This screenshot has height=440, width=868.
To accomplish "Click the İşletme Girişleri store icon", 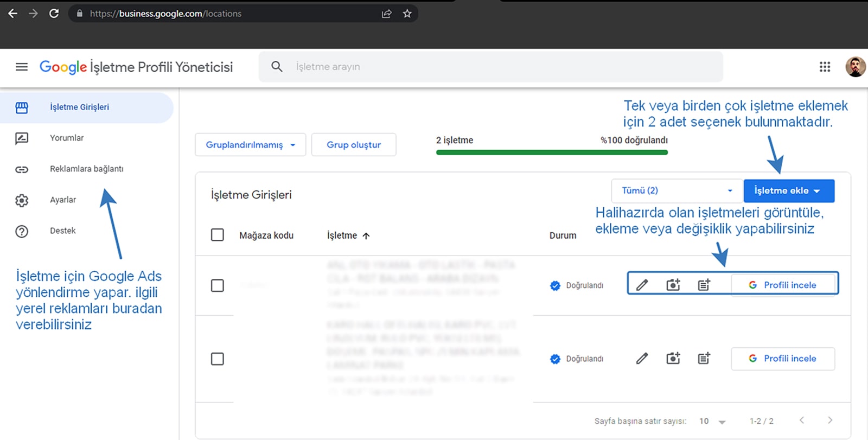I will pyautogui.click(x=22, y=107).
